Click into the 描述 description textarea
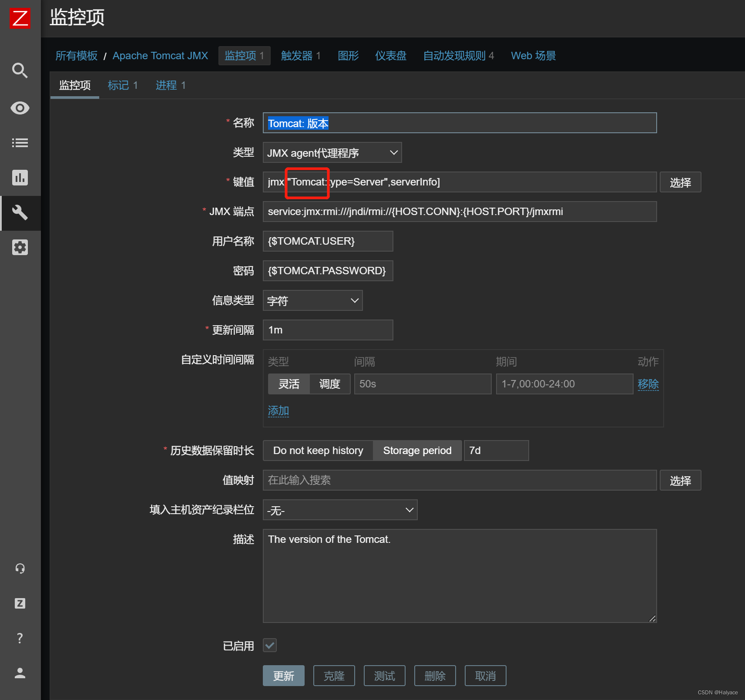This screenshot has width=745, height=700. pyautogui.click(x=460, y=576)
